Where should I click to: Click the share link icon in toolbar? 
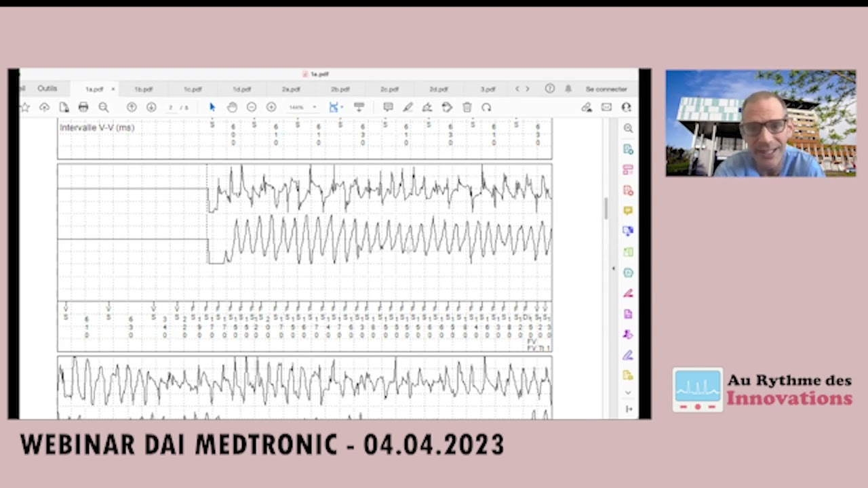click(587, 107)
